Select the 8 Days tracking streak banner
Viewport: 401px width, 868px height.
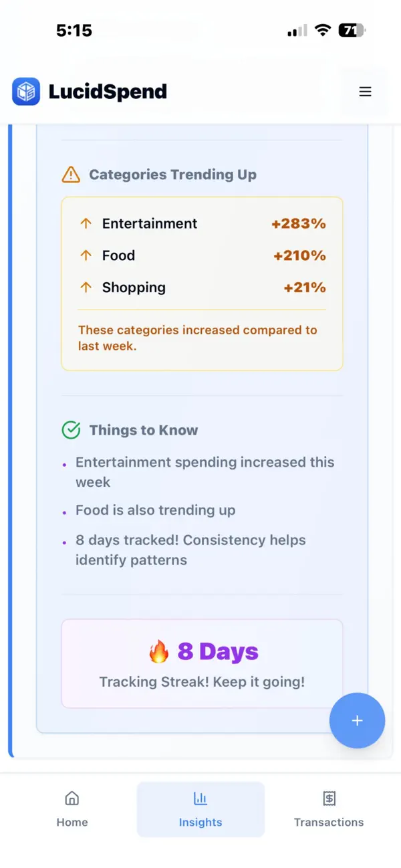[x=200, y=663]
